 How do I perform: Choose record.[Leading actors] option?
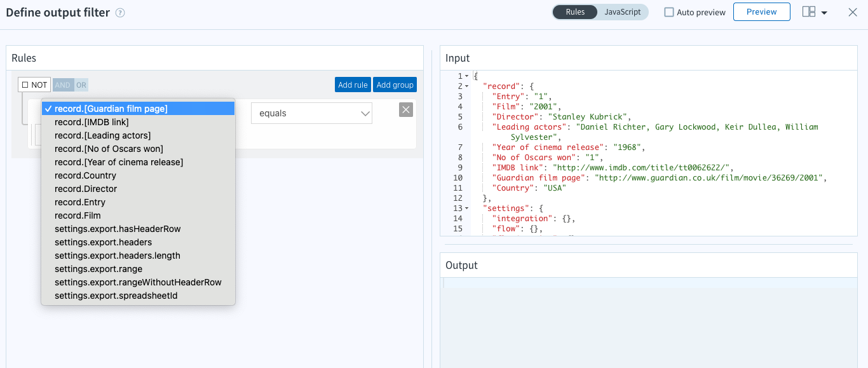[139, 135]
